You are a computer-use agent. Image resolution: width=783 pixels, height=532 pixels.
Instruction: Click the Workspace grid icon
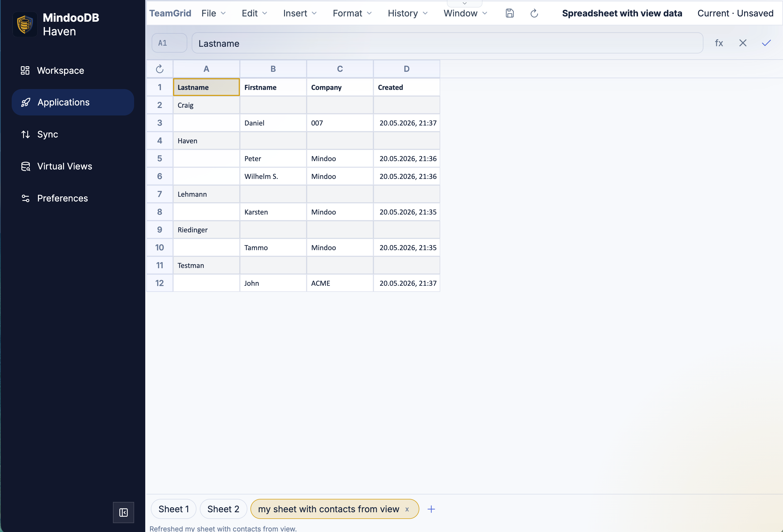[25, 70]
